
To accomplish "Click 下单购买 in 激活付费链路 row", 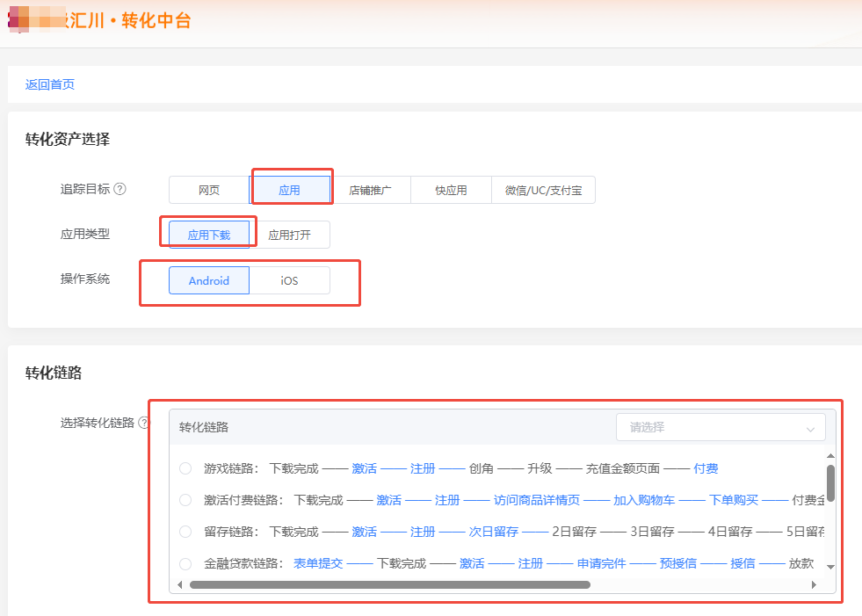I will 734,500.
